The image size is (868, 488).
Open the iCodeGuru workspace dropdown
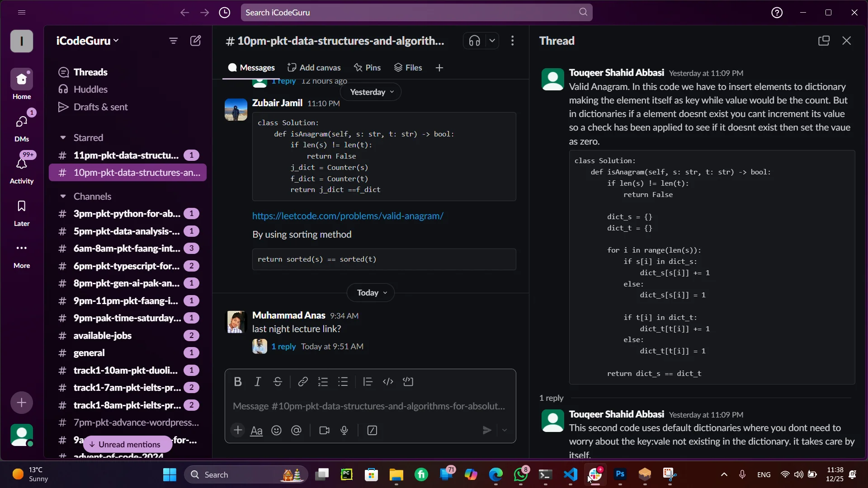tap(87, 41)
